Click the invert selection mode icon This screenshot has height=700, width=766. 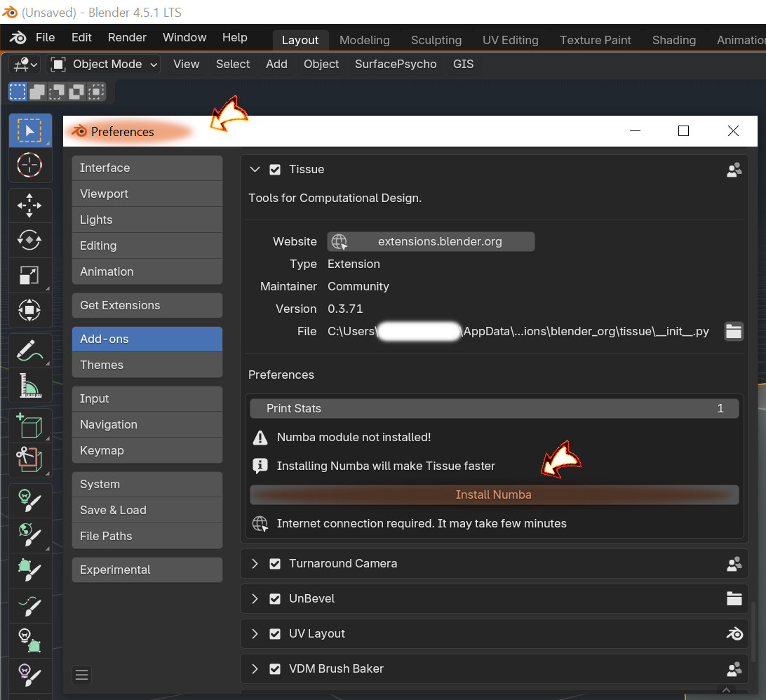76,91
